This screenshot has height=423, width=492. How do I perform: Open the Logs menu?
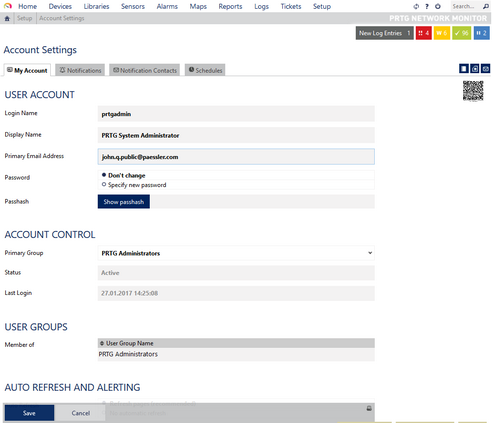point(261,6)
